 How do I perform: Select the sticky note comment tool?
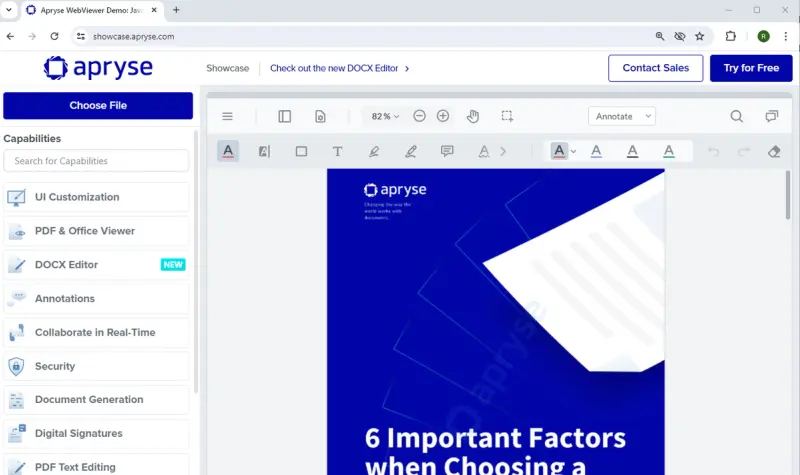point(447,151)
